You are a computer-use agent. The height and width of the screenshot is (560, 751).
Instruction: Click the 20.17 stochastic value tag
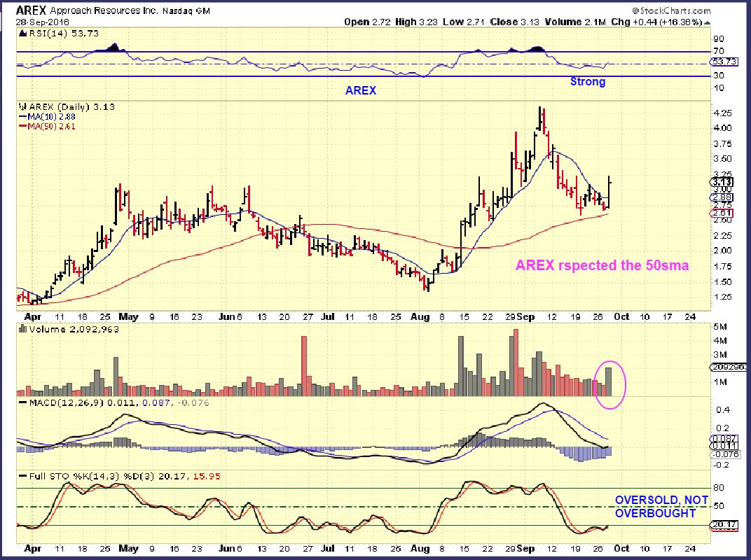724,525
